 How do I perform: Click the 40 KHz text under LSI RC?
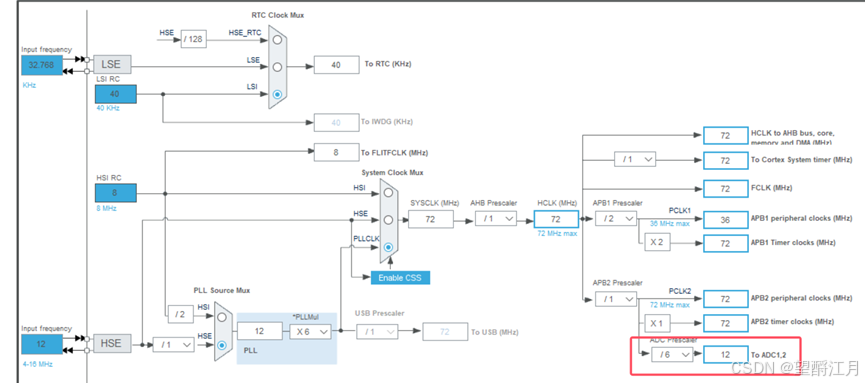point(108,108)
